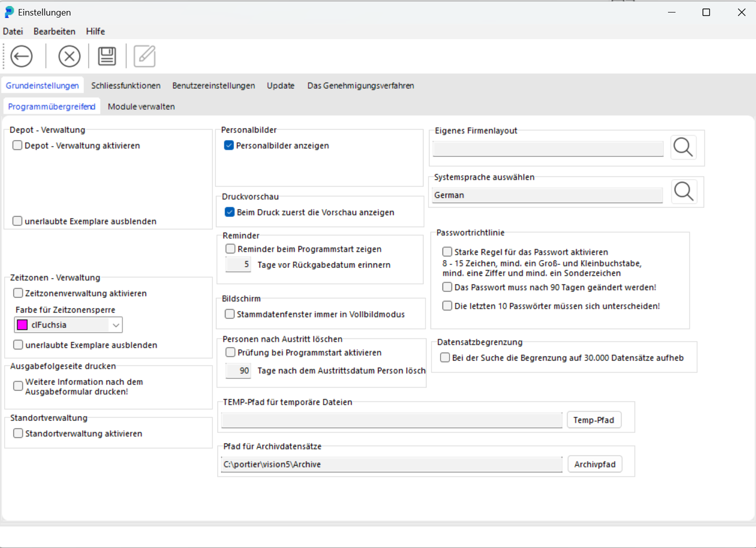
Task: Uncheck Beim Druck zuerst die Vorschau anzeigen
Action: click(229, 212)
